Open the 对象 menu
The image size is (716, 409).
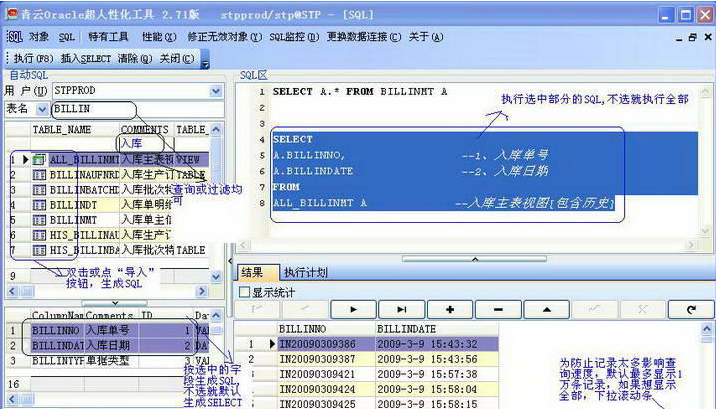pos(39,37)
